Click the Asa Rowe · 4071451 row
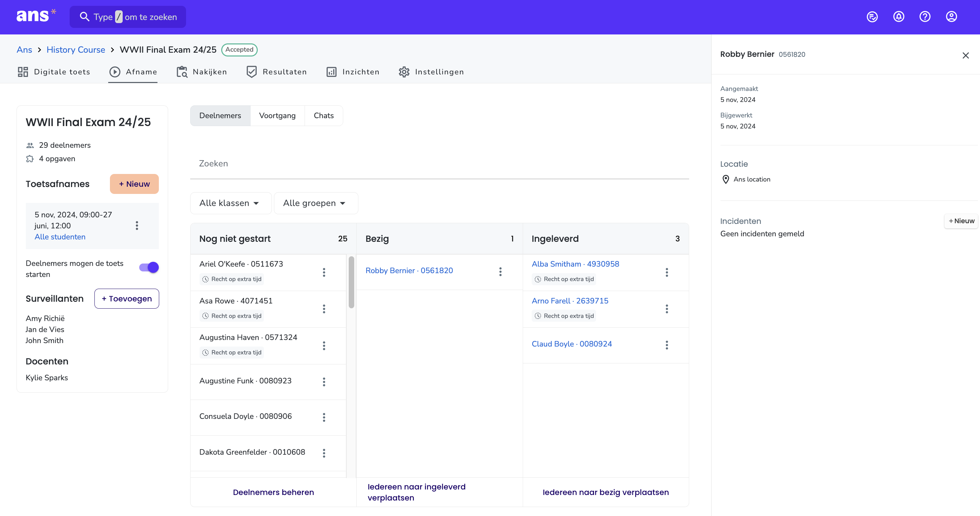 coord(268,309)
